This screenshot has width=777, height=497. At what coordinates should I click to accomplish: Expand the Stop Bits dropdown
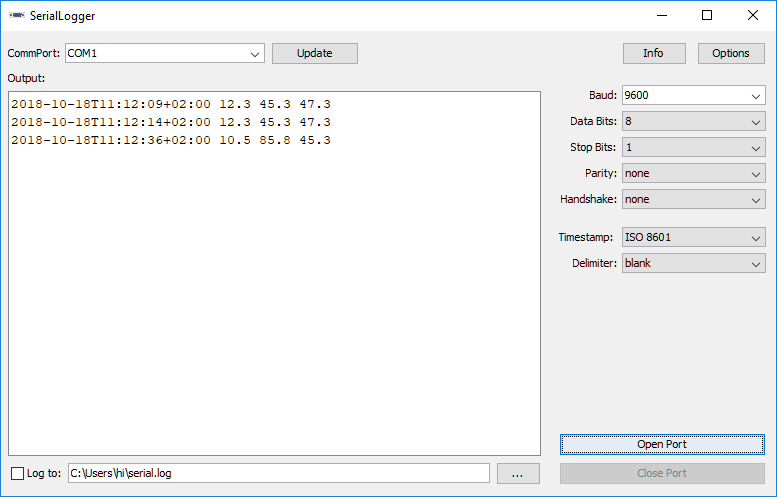[x=693, y=147]
